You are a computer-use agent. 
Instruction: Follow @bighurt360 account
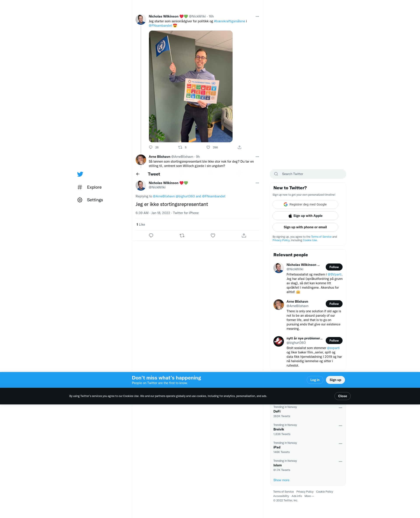tap(334, 341)
